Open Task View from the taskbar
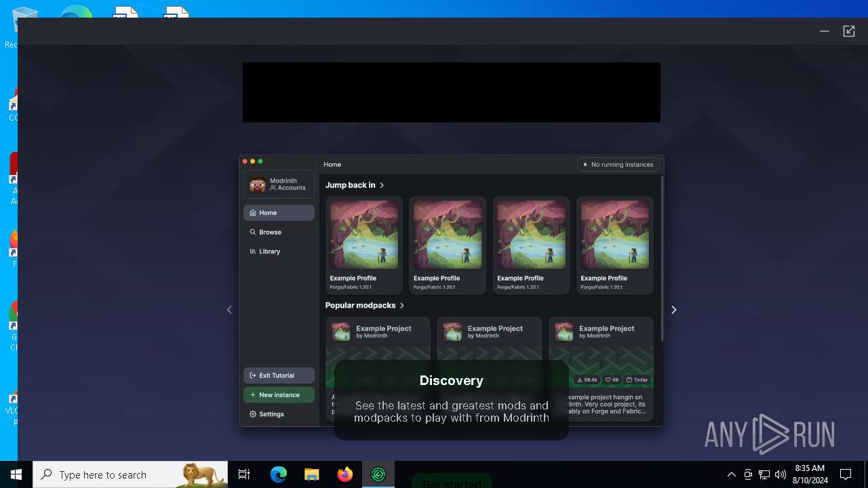The image size is (868, 488). tap(244, 474)
